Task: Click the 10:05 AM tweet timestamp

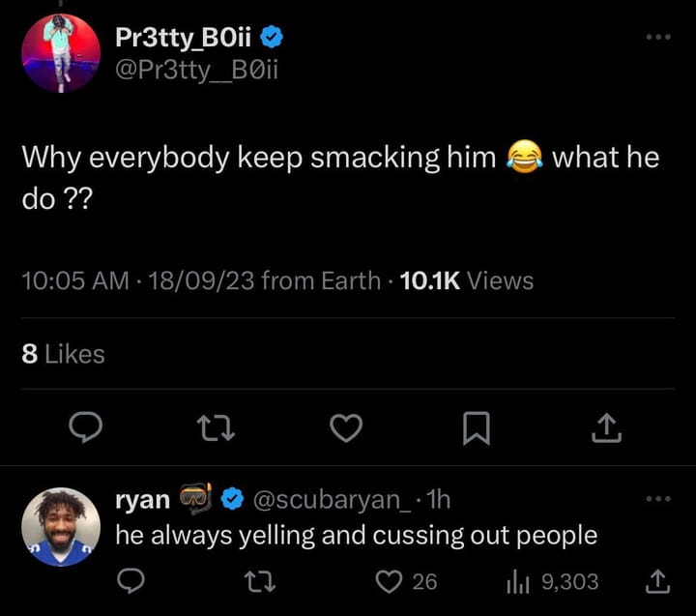Action: (74, 280)
